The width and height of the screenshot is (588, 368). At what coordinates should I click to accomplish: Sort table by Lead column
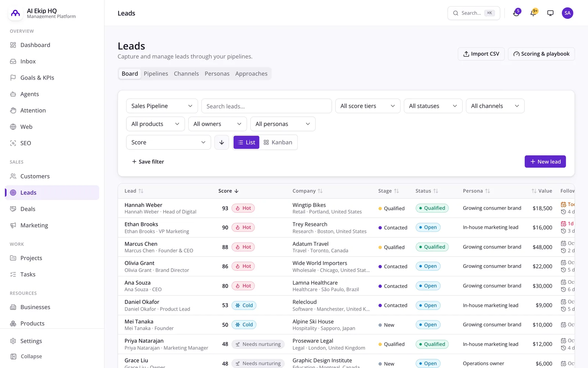(x=134, y=191)
